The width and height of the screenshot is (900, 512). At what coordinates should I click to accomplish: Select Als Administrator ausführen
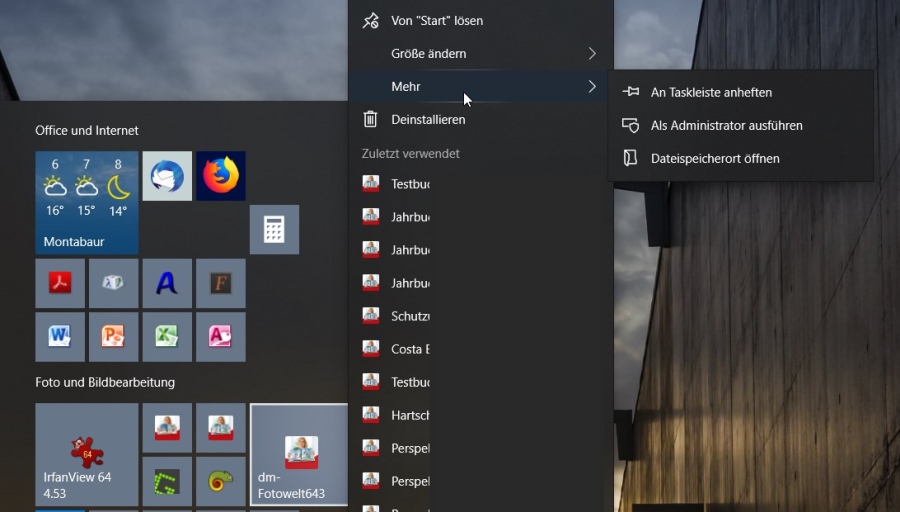pos(741,125)
